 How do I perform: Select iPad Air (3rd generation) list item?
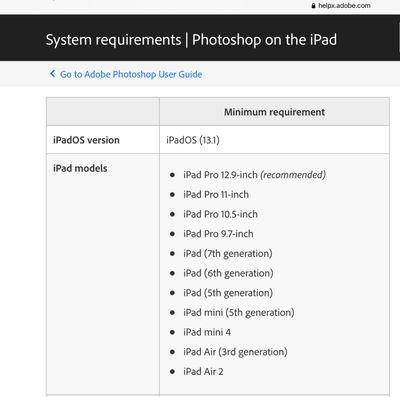235,352
